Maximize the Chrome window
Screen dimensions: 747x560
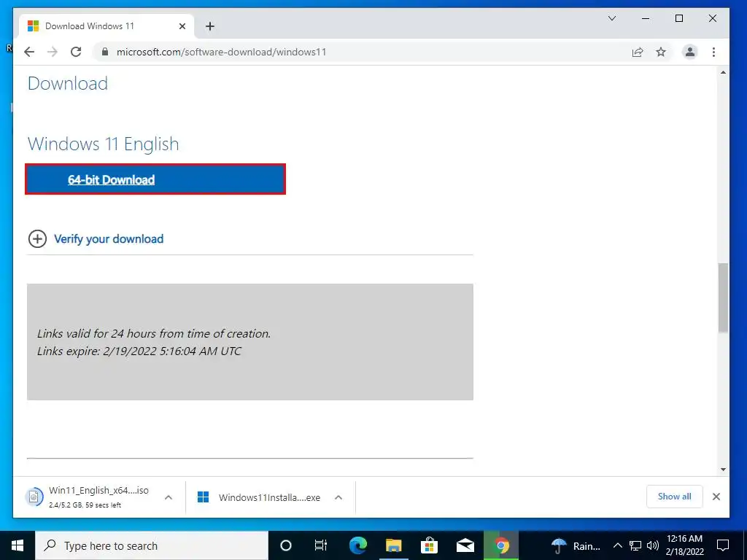coord(679,18)
